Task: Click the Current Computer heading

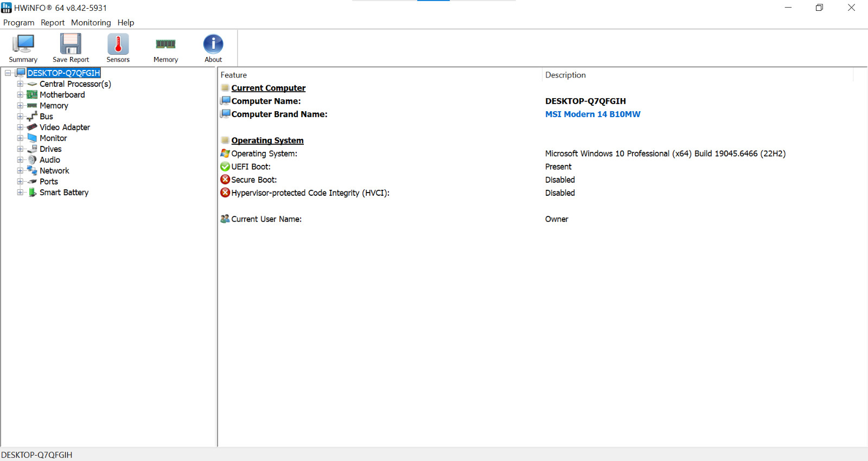Action: tap(269, 88)
